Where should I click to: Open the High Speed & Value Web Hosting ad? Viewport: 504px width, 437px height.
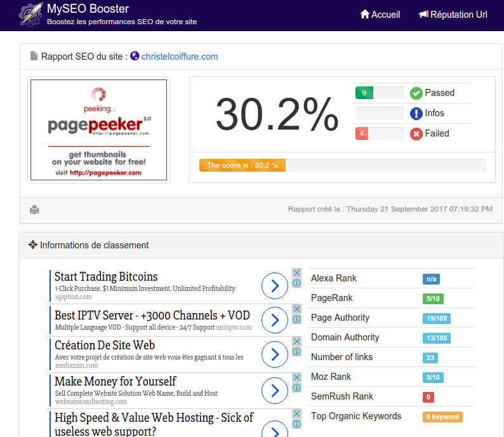[x=154, y=424]
